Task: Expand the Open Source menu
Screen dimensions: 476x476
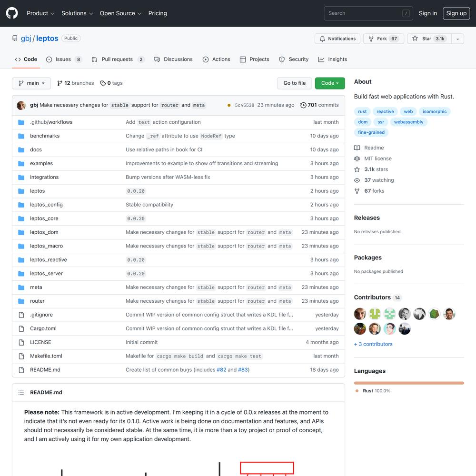Action: [120, 13]
